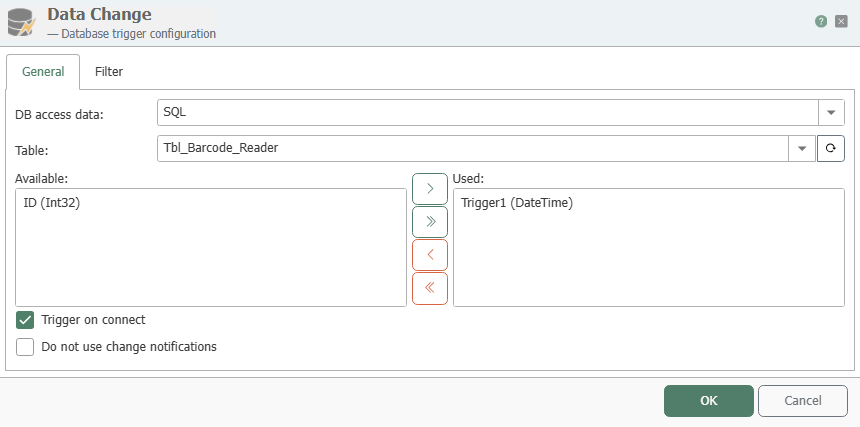This screenshot has height=427, width=860.
Task: Remove selected column from Used list
Action: point(430,255)
